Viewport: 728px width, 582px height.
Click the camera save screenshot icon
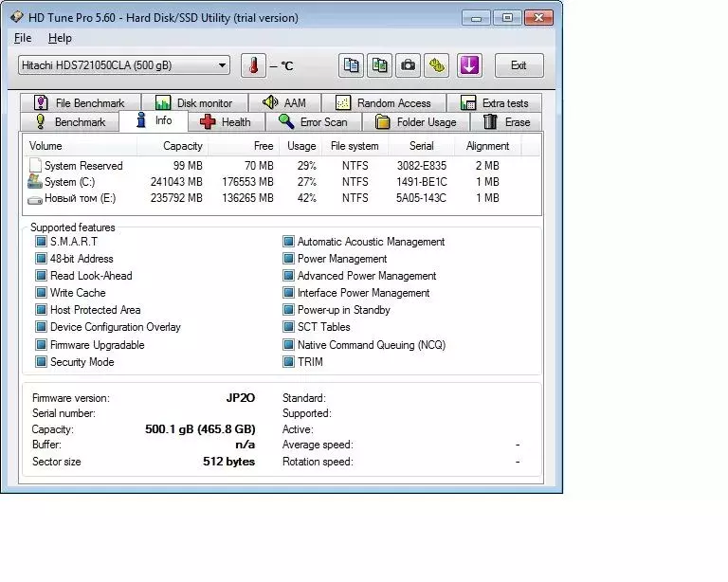coord(408,65)
